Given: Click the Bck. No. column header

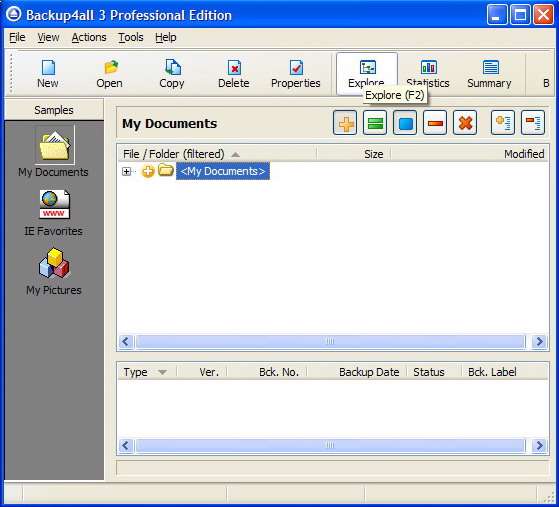Looking at the screenshot, I should (267, 372).
